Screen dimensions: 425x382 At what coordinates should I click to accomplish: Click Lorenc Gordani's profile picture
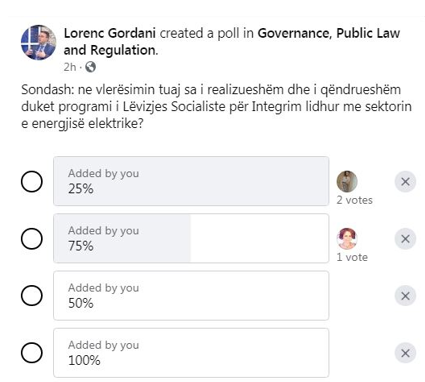click(38, 42)
